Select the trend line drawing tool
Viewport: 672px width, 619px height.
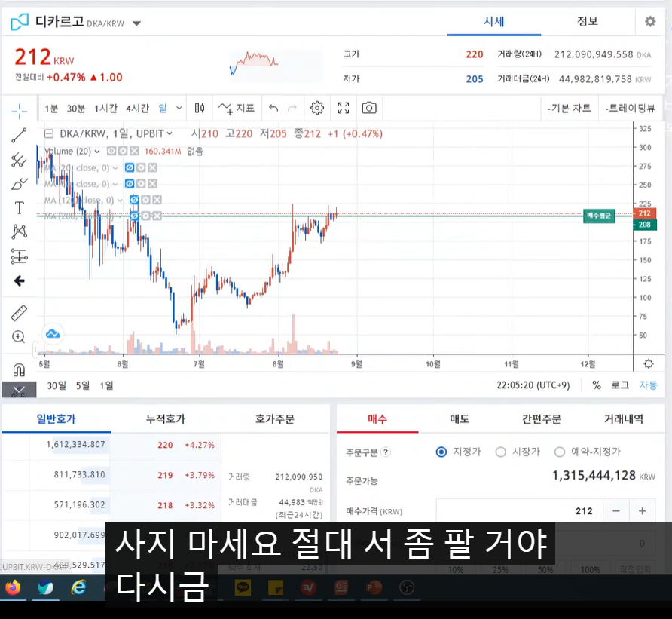pos(19,135)
